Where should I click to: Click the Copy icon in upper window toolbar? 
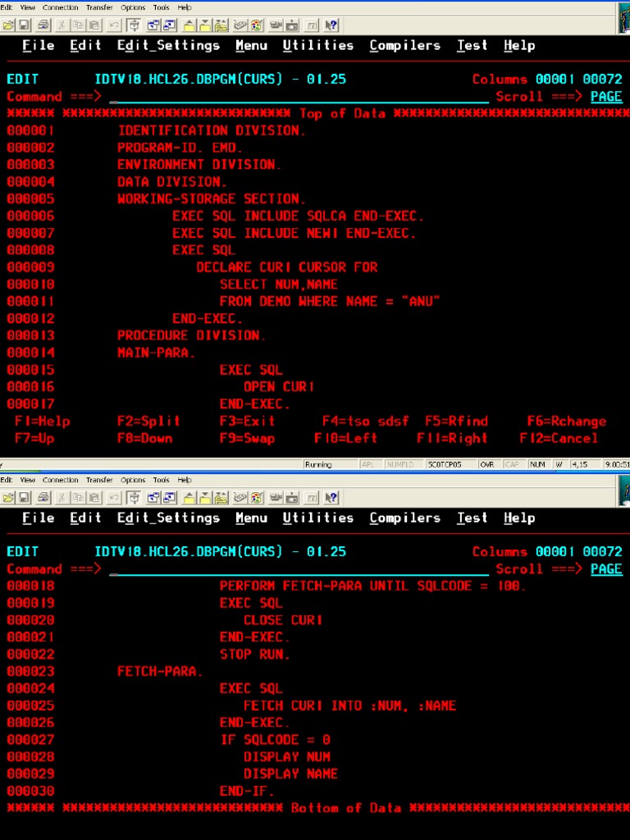click(78, 25)
